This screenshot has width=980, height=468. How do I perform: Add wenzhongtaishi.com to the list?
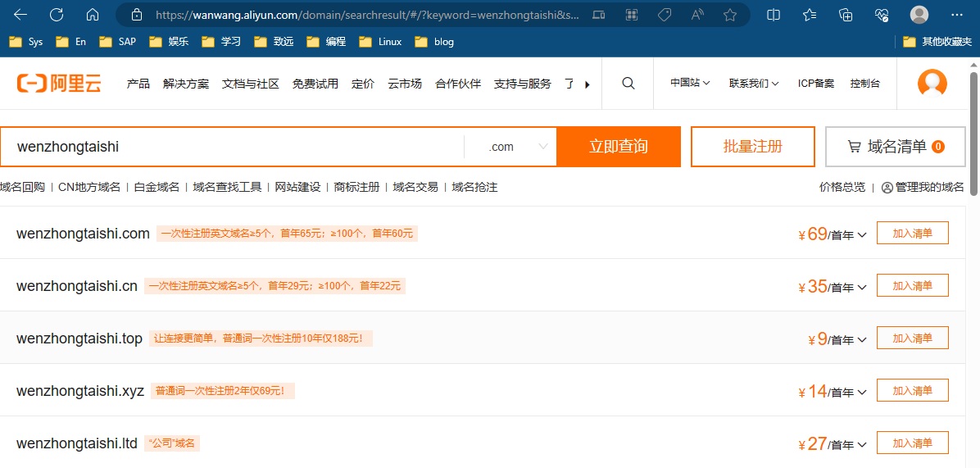click(x=913, y=233)
